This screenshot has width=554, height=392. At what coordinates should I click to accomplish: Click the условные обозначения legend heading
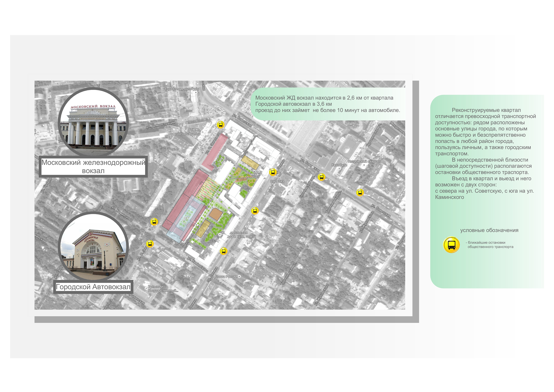489,230
